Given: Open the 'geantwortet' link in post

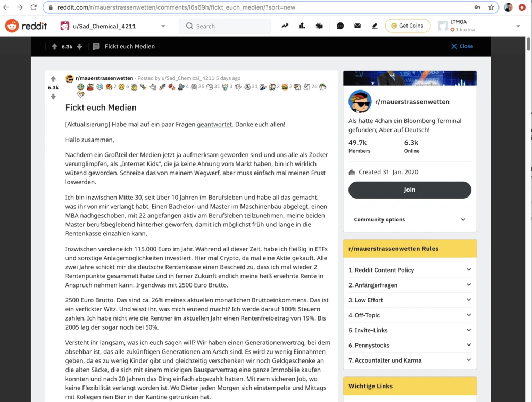Looking at the screenshot, I should coord(214,124).
